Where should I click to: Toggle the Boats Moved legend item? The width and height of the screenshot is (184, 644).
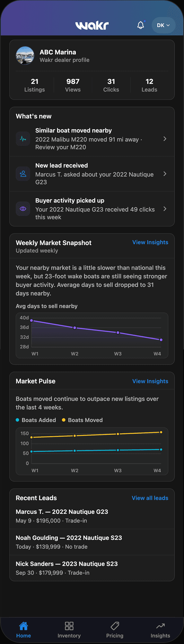[82, 420]
